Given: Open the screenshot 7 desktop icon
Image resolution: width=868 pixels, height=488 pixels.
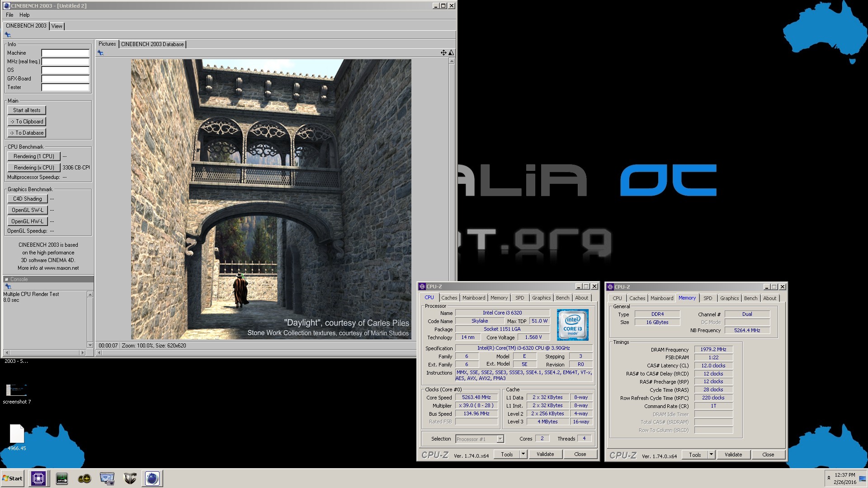Looking at the screenshot, I should click(x=17, y=393).
